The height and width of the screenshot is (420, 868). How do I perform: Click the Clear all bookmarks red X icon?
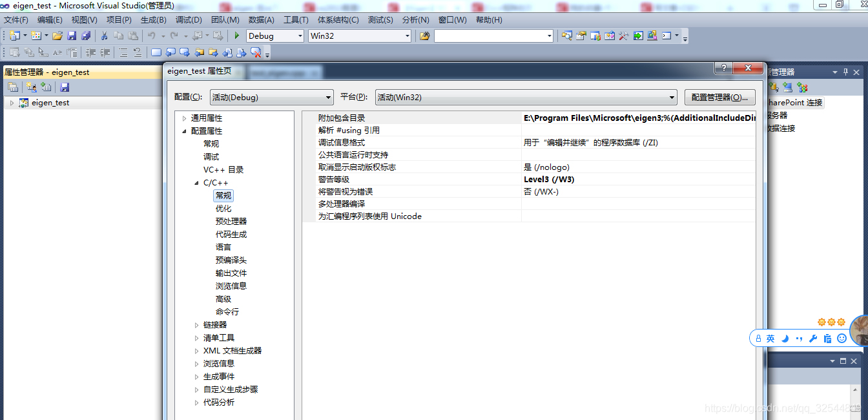(x=256, y=52)
